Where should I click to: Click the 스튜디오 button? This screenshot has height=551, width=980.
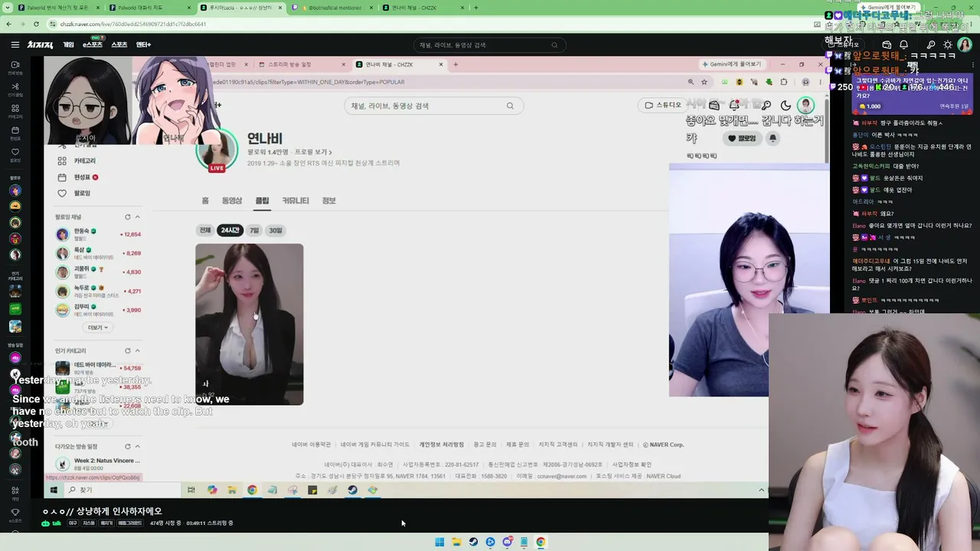coord(663,106)
